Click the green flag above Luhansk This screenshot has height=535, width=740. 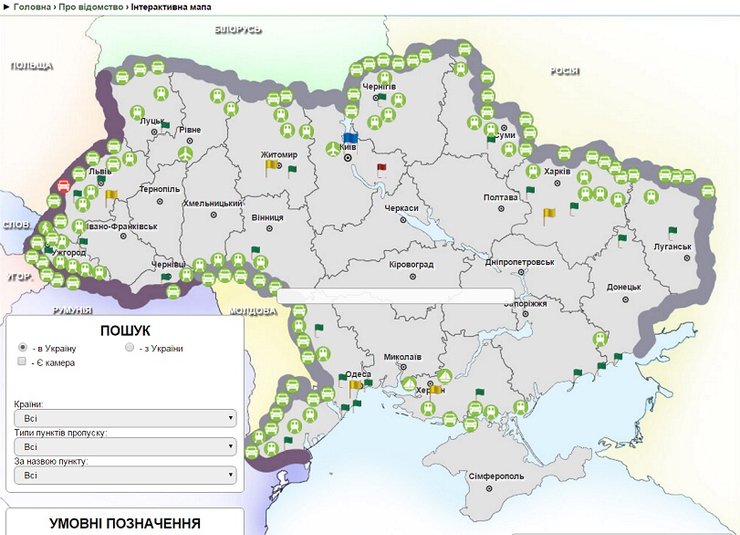click(672, 231)
